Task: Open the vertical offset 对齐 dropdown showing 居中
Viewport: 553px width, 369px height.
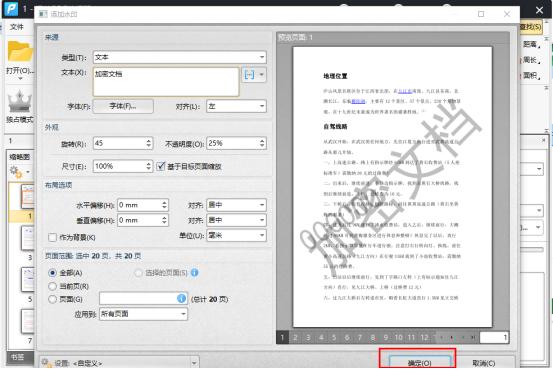Action: pyautogui.click(x=236, y=220)
